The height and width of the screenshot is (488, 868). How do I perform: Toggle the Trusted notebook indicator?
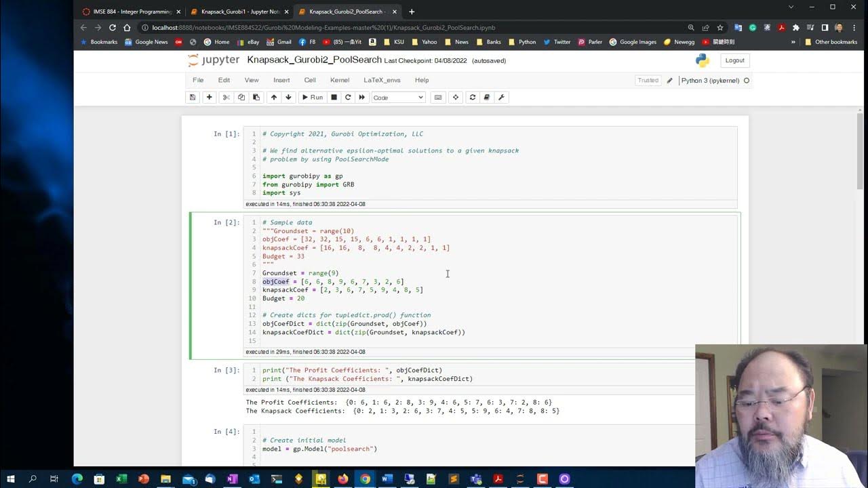pos(648,80)
